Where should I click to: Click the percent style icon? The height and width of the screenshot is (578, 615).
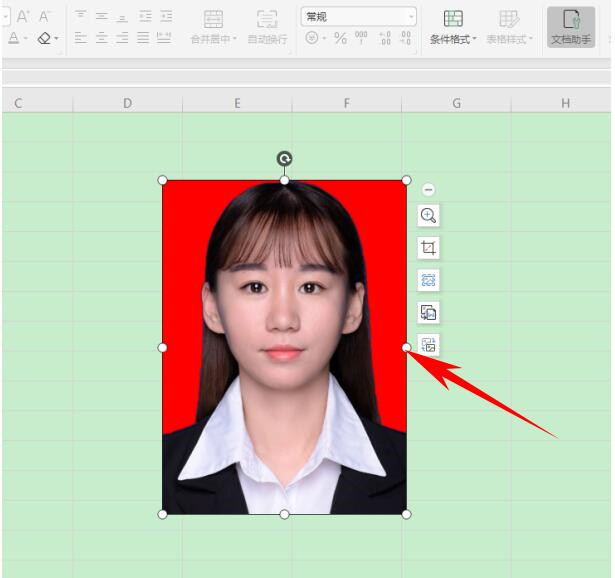point(340,38)
